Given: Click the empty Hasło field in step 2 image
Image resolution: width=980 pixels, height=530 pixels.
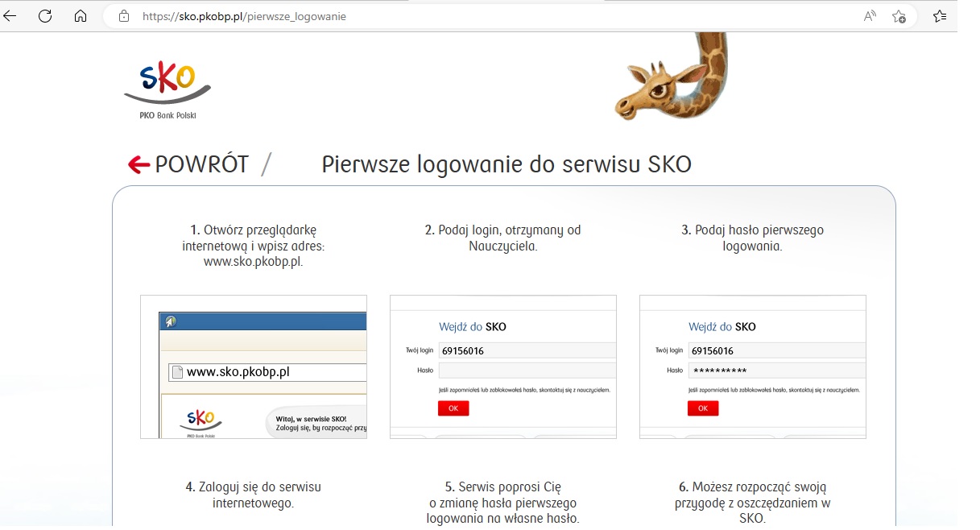Looking at the screenshot, I should tap(527, 371).
